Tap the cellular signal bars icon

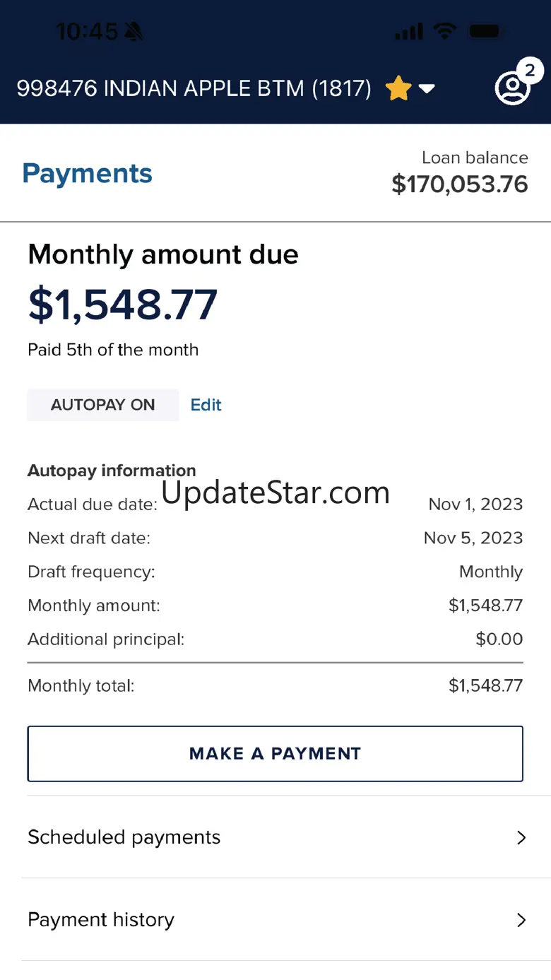409,31
